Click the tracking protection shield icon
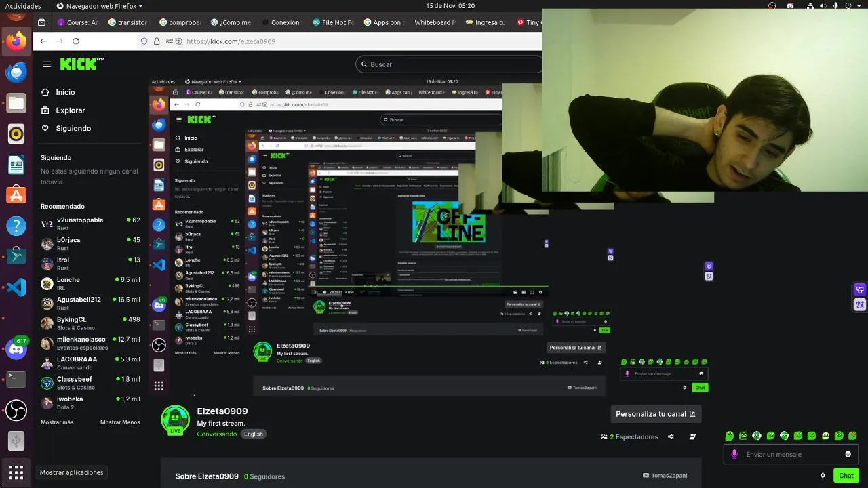Screen dimensions: 868x488 pos(144,41)
